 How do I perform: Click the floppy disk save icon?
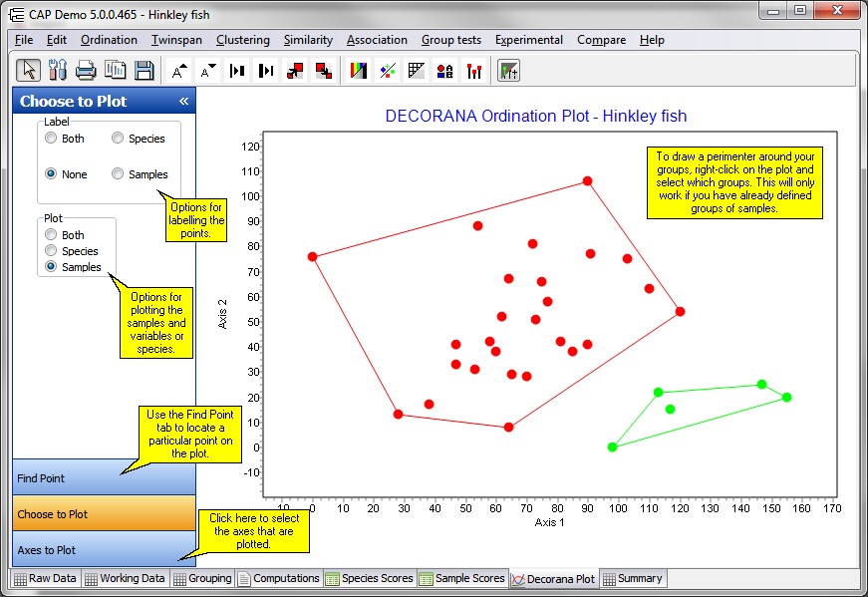pos(144,71)
